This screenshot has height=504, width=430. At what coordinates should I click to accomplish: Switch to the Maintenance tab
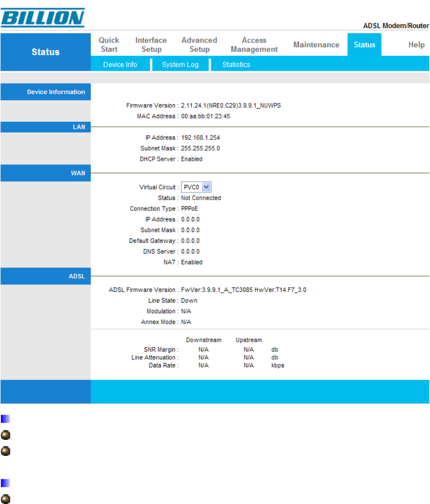(x=316, y=45)
